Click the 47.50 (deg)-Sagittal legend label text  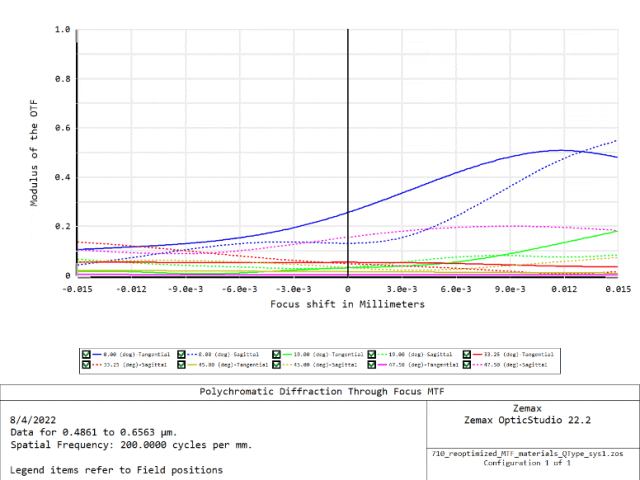516,364
